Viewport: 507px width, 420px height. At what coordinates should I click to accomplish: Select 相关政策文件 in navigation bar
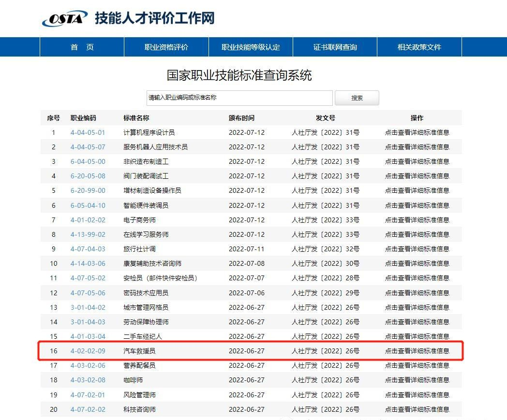pyautogui.click(x=419, y=47)
